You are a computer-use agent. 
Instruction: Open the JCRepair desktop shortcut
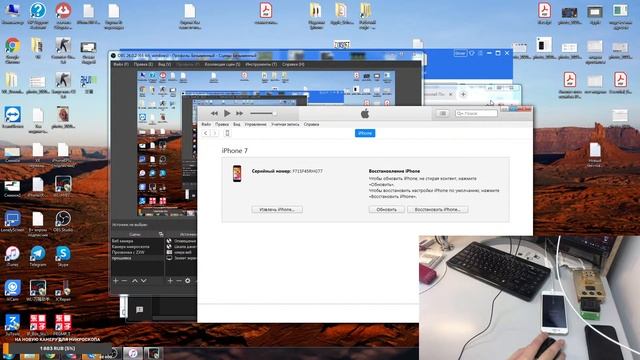63,291
